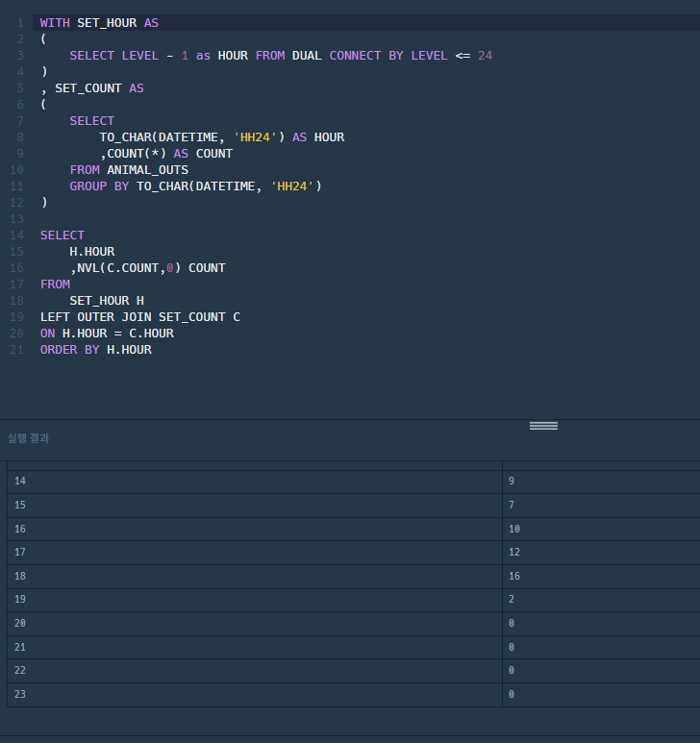Place cursor on 'DUAL' in line 3
This screenshot has height=743, width=700.
pos(307,56)
